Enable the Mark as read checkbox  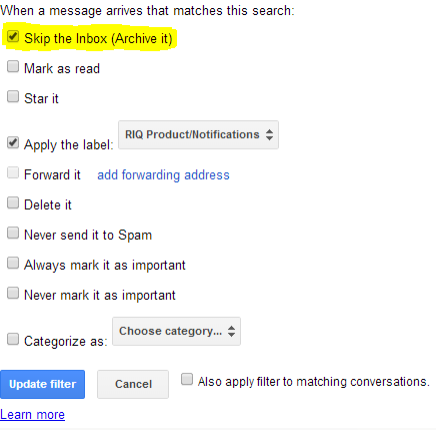(13, 66)
